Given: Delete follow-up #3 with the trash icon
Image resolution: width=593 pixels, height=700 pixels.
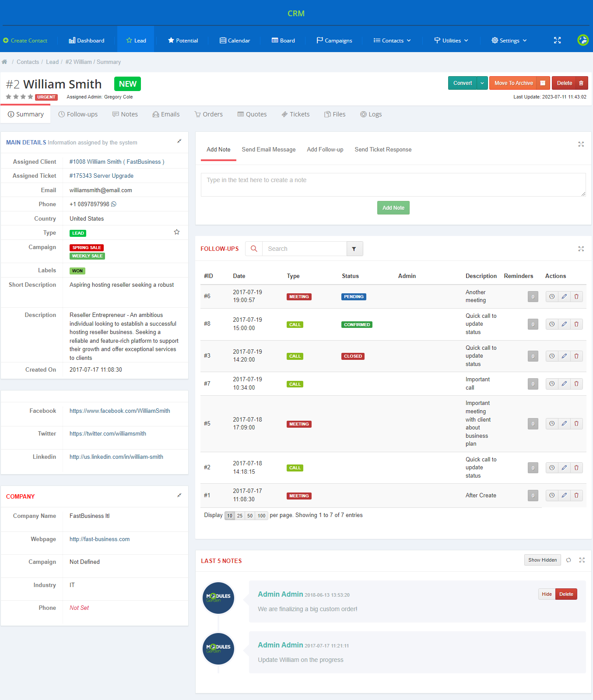Looking at the screenshot, I should pyautogui.click(x=576, y=356).
